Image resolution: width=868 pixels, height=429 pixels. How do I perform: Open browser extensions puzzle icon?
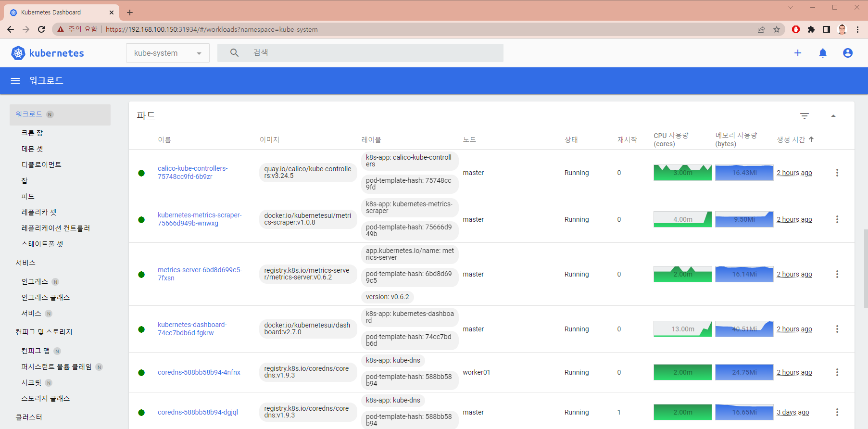coord(811,29)
